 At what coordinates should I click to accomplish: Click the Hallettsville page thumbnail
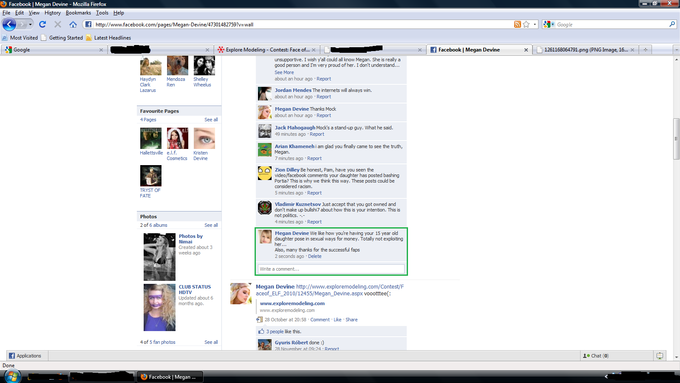click(x=150, y=138)
